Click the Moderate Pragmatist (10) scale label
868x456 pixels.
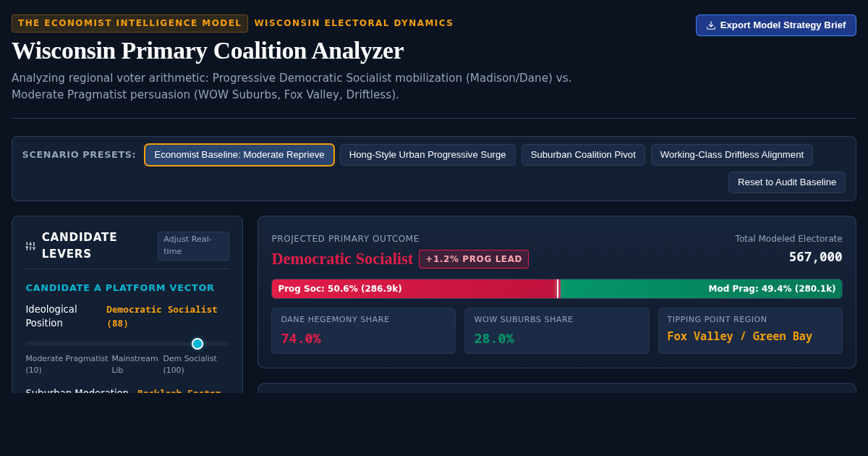point(67,364)
